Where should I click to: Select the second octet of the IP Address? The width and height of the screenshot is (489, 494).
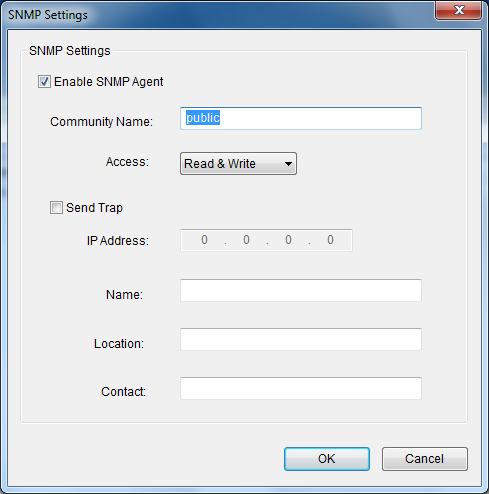click(x=246, y=240)
